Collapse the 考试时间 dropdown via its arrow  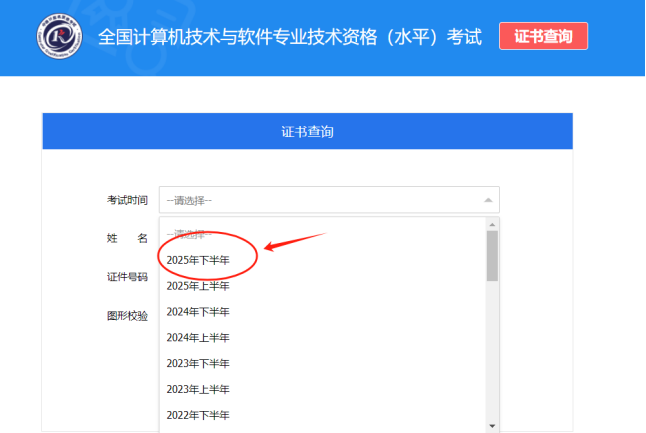(488, 200)
